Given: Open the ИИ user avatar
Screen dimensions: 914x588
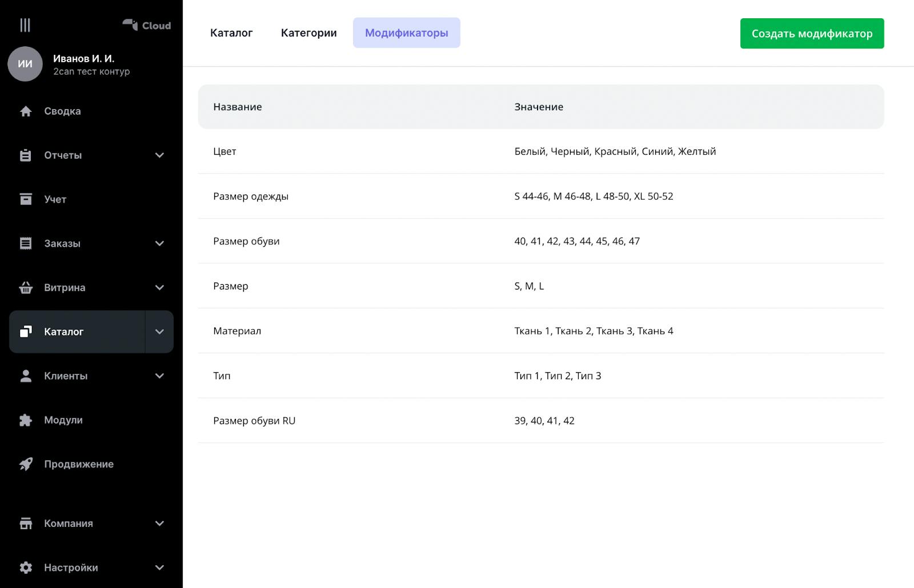Looking at the screenshot, I should [25, 64].
